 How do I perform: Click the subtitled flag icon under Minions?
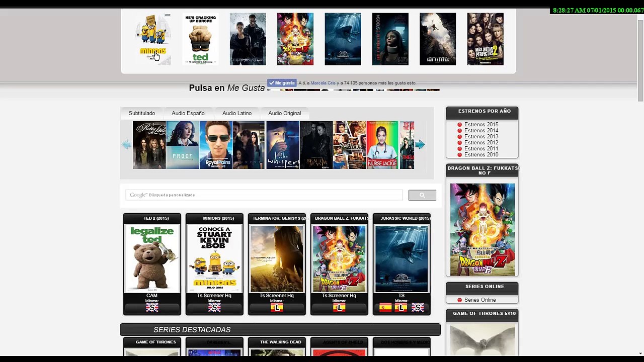pos(214,308)
